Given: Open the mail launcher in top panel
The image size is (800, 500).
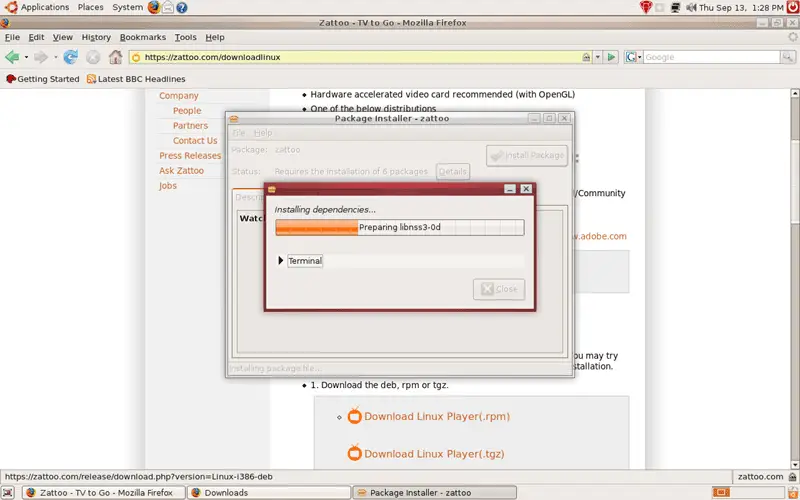Looking at the screenshot, I should (167, 7).
